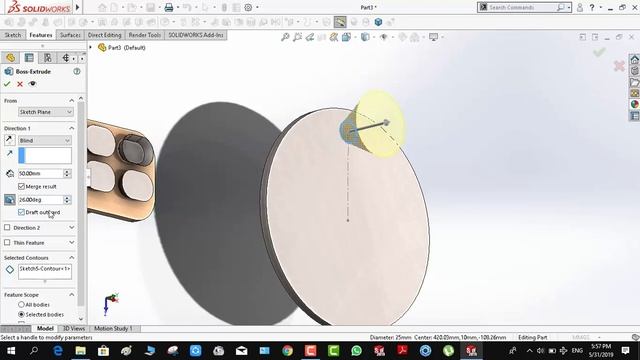The height and width of the screenshot is (360, 640).
Task: Click the Zoom to Area icon
Action: [298, 37]
